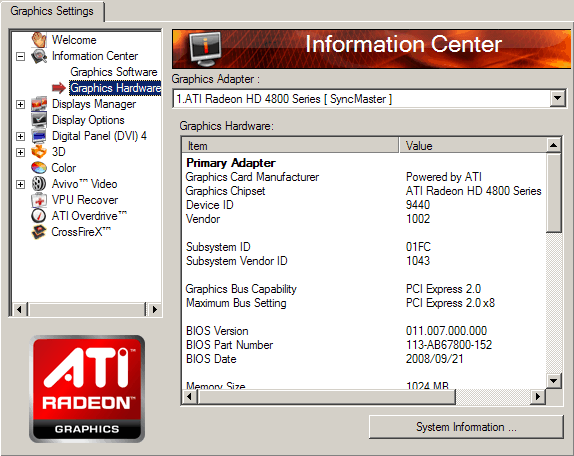Click the Value column header
Viewport: 574px width, 456px height.
[473, 146]
